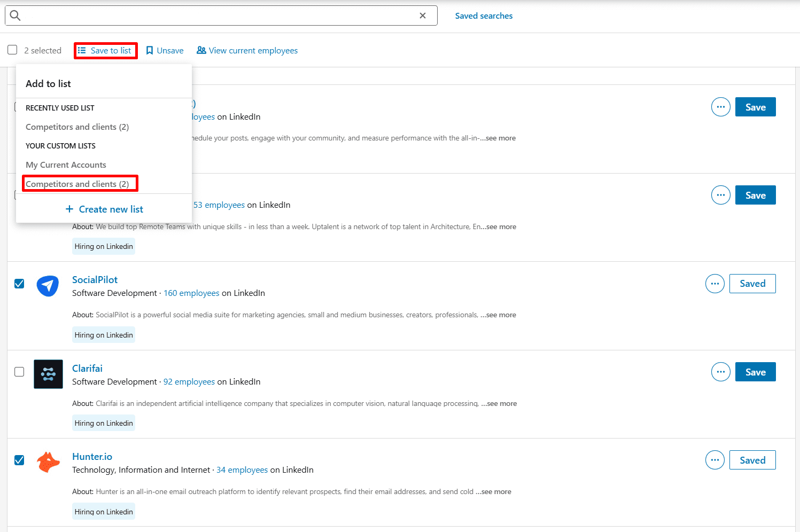Open more options for SocialPilot

tap(714, 284)
